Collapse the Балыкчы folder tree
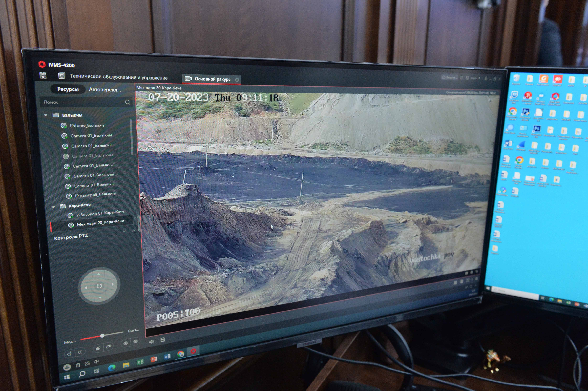 pyautogui.click(x=46, y=115)
